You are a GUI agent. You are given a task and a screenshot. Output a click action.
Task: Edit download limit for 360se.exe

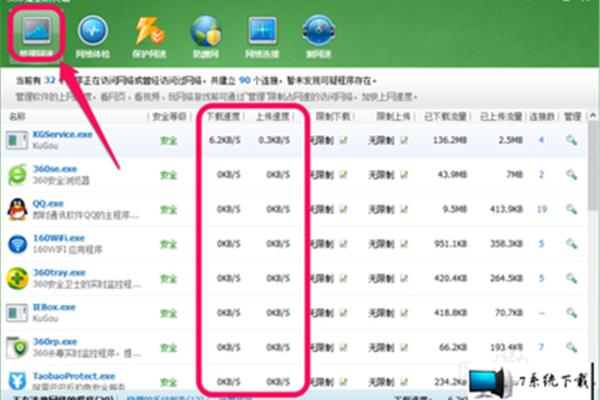[x=343, y=175]
